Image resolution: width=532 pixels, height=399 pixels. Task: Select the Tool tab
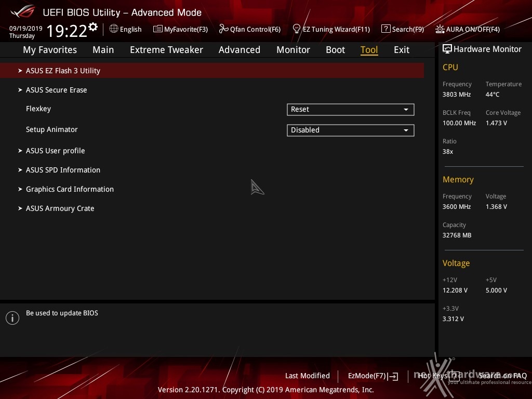click(x=369, y=50)
